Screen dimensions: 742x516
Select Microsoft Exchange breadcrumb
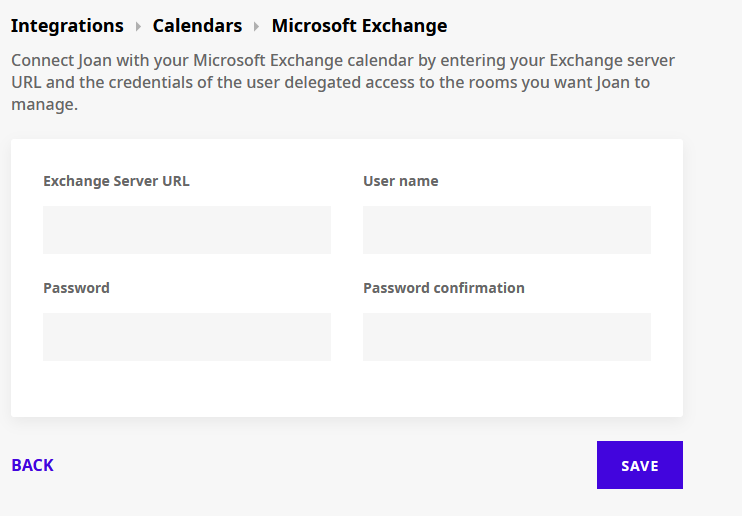coord(359,26)
